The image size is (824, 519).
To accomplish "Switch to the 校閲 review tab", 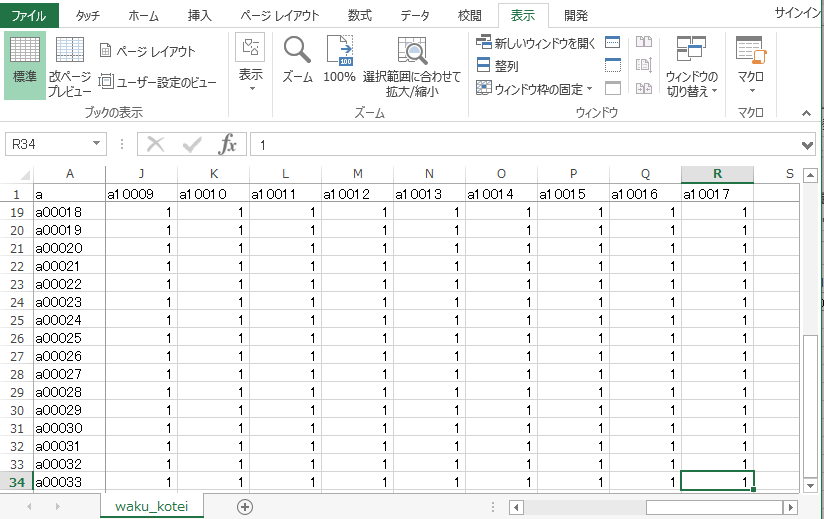I will coord(469,15).
